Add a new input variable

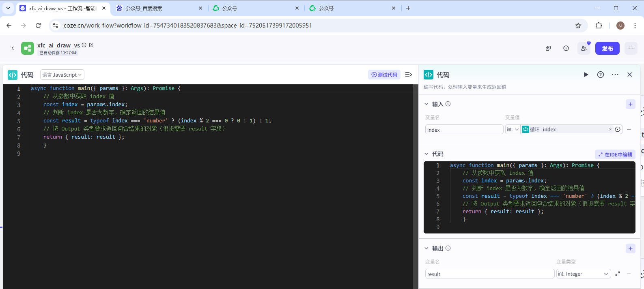(630, 104)
